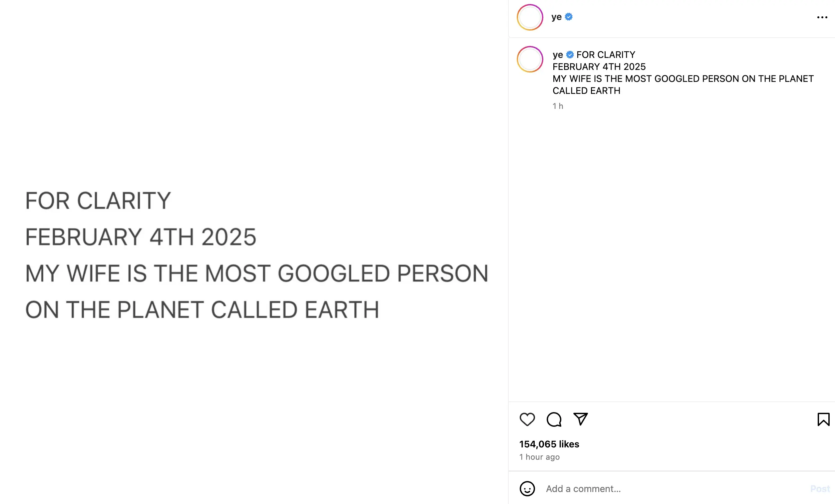Click the '1 hour ago' timestamp
835x504 pixels.
pos(539,457)
